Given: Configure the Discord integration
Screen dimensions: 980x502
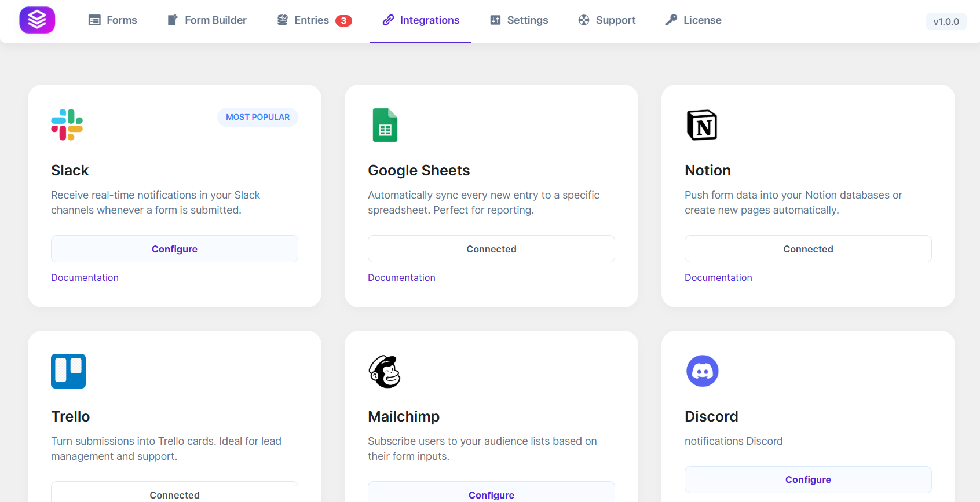Looking at the screenshot, I should pyautogui.click(x=808, y=479).
